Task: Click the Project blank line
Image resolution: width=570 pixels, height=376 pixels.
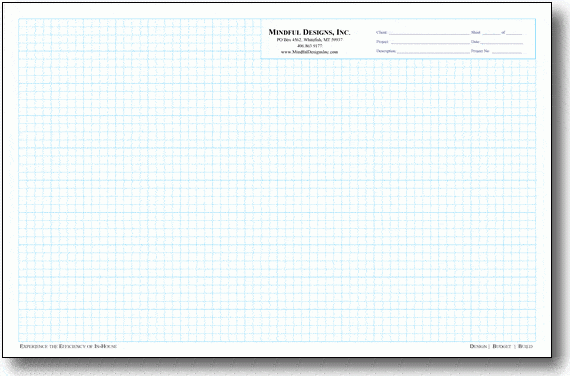Action: point(430,43)
